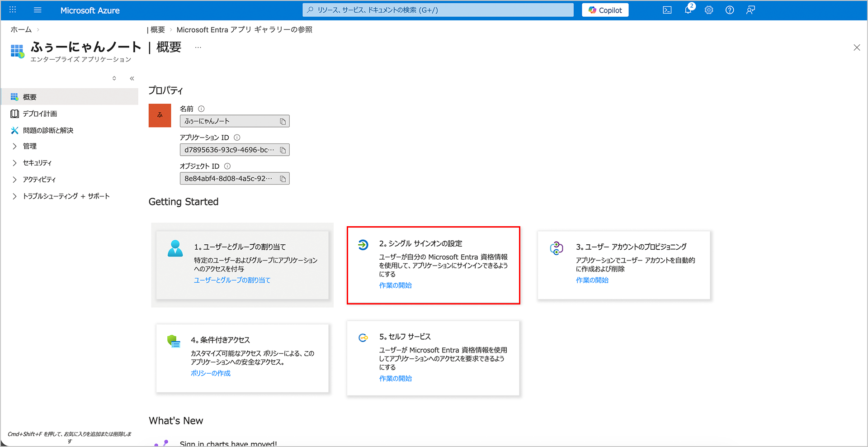Expand the セキュリティ sidebar section
The height and width of the screenshot is (447, 868).
click(37, 163)
